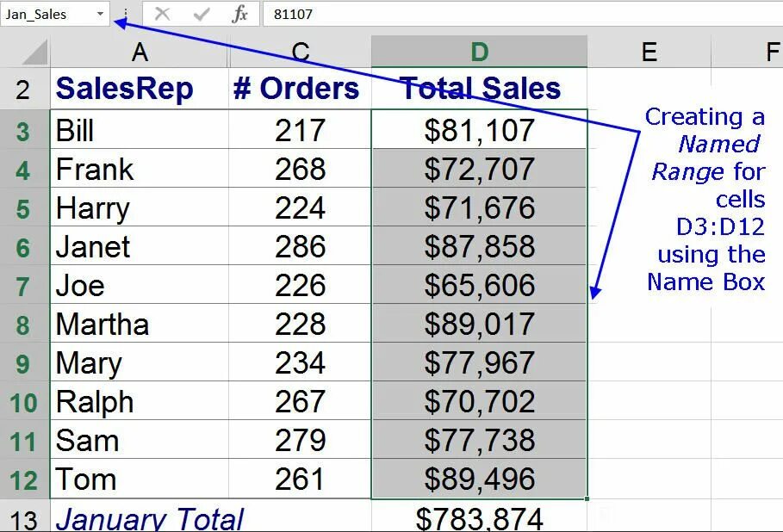783x532 pixels.
Task: Select column A header
Action: click(x=140, y=52)
